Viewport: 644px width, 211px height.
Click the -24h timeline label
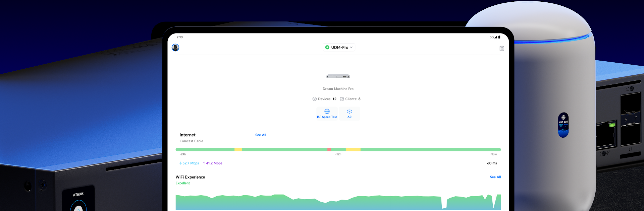click(183, 154)
